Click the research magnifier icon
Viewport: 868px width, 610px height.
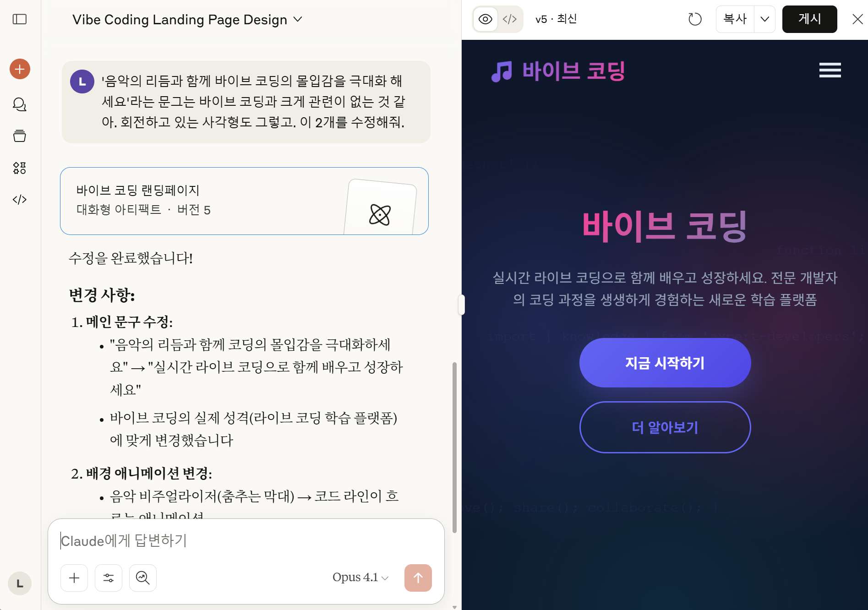143,578
